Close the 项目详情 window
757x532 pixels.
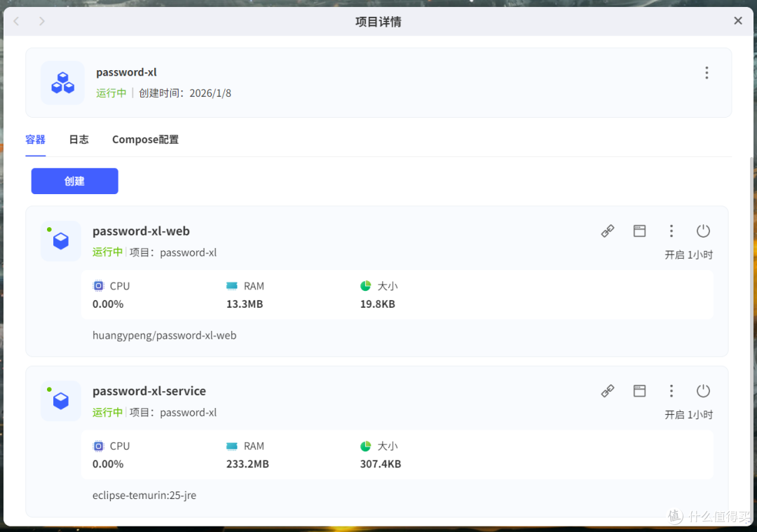pyautogui.click(x=737, y=21)
